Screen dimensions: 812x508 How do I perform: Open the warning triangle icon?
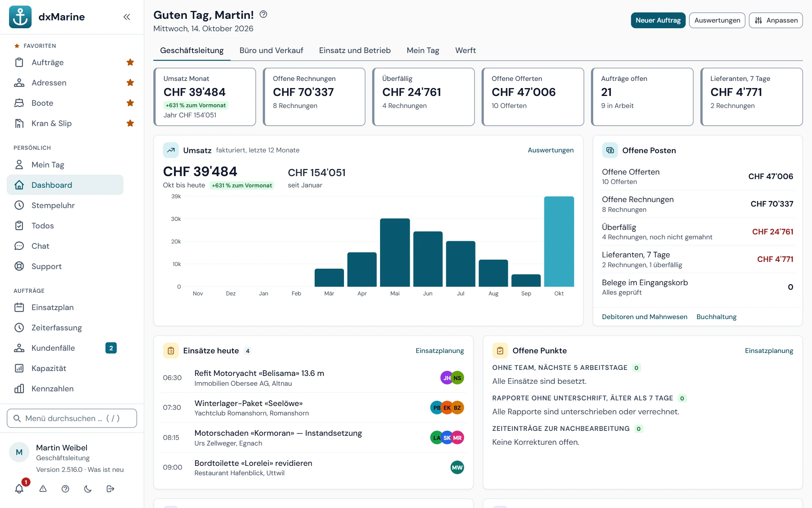43,489
